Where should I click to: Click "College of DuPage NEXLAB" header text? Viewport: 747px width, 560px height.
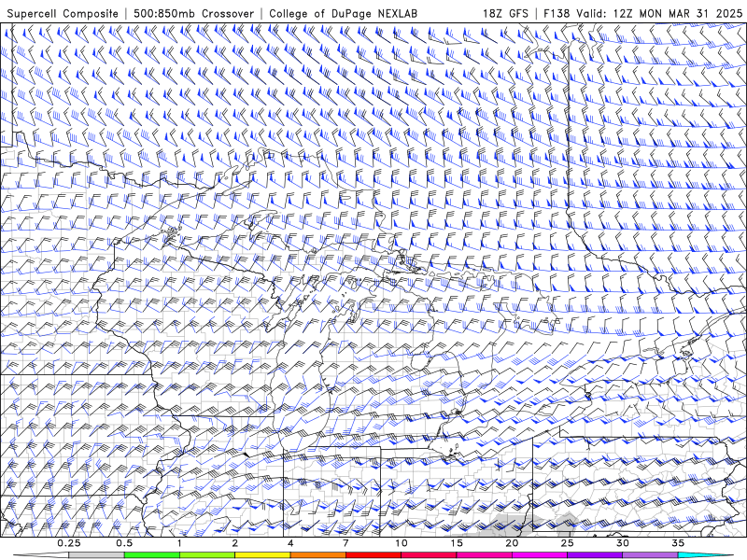coord(343,14)
